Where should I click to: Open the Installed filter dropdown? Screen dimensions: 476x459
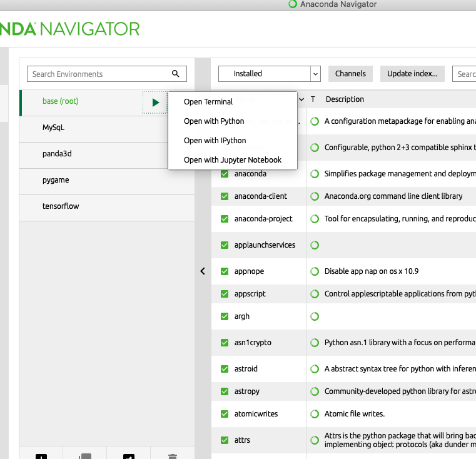click(269, 74)
